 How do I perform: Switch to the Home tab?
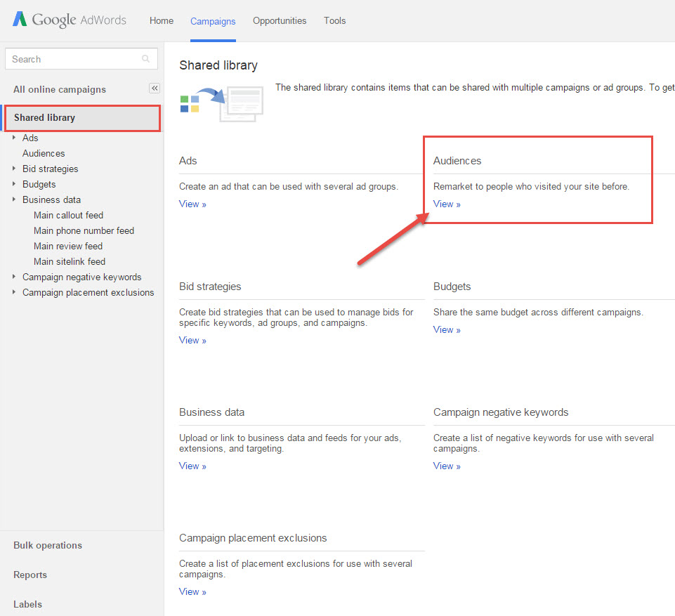pos(161,20)
